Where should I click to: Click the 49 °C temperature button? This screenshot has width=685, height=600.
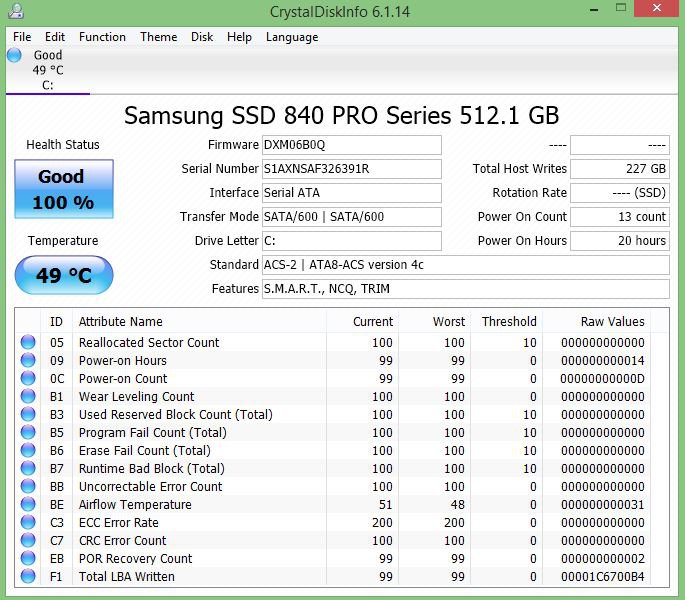64,275
